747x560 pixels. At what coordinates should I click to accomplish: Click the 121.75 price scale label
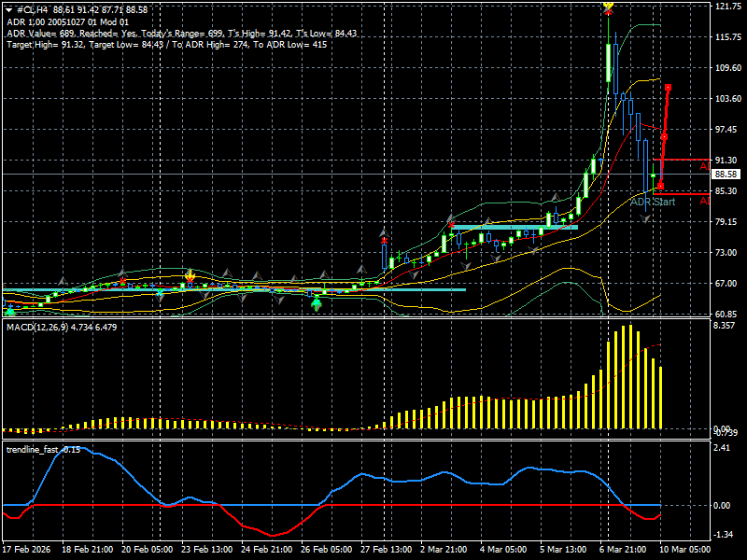728,7
